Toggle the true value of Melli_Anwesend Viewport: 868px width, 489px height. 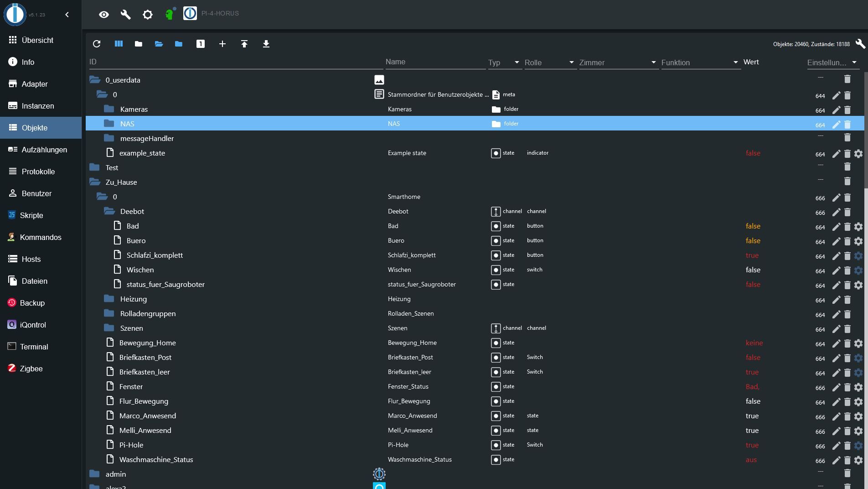tap(752, 430)
